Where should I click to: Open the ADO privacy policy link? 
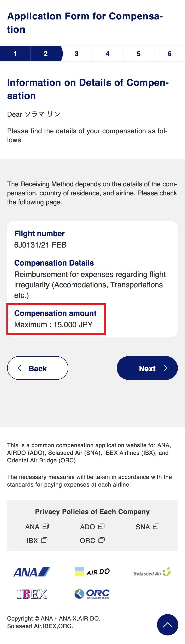pyautogui.click(x=92, y=527)
